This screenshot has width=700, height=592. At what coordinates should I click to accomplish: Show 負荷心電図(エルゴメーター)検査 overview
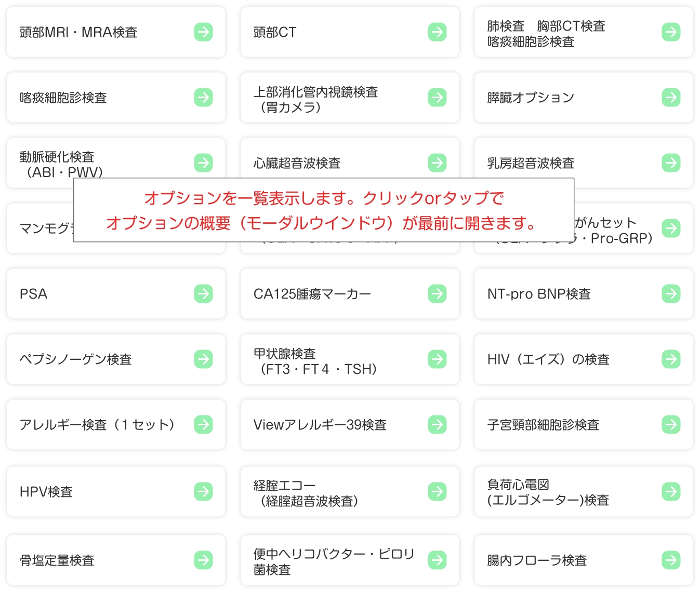pyautogui.click(x=583, y=492)
